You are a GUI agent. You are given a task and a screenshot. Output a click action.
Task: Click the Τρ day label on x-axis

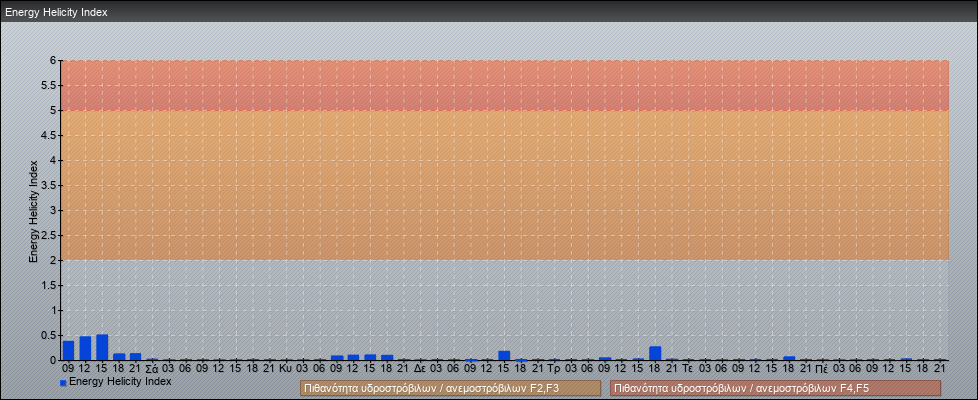(554, 368)
